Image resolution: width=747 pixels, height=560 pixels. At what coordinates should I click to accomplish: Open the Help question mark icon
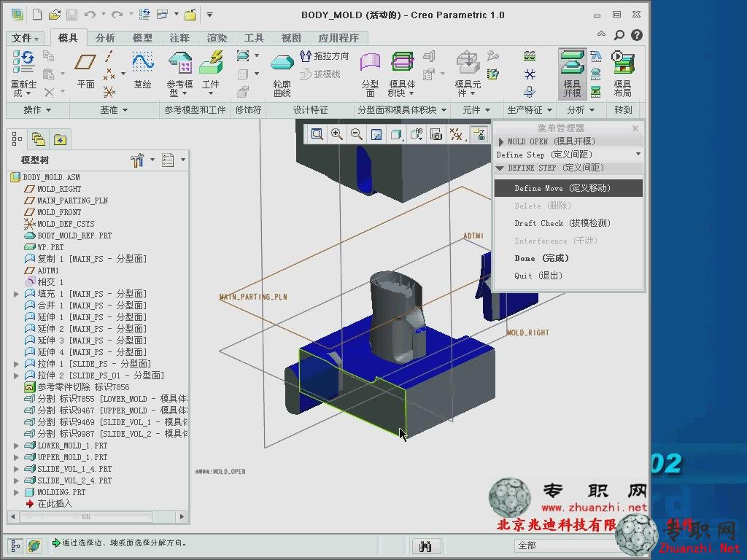click(636, 35)
